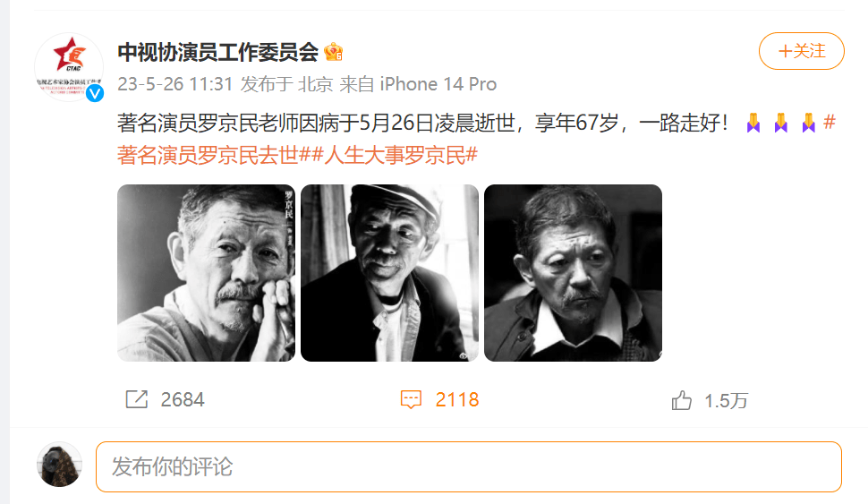This screenshot has height=504, width=868.
Task: View the first photo of man resting on hand
Action: (206, 273)
